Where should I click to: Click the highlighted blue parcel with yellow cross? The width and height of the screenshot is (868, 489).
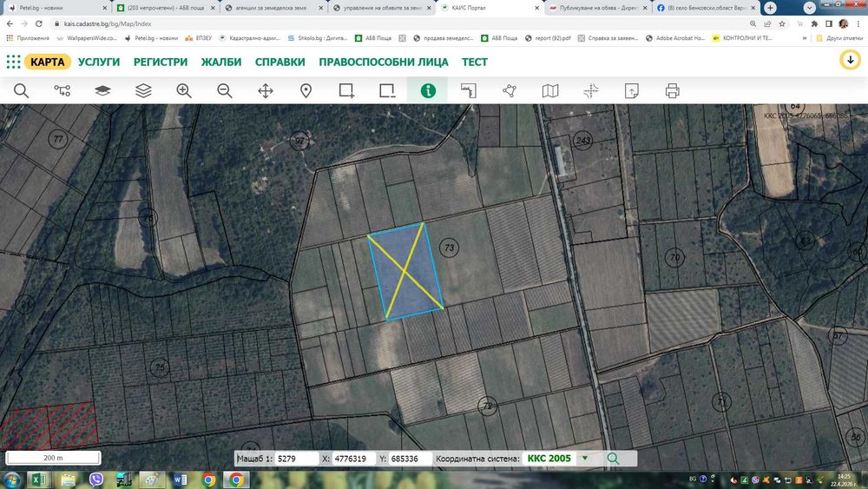[405, 271]
